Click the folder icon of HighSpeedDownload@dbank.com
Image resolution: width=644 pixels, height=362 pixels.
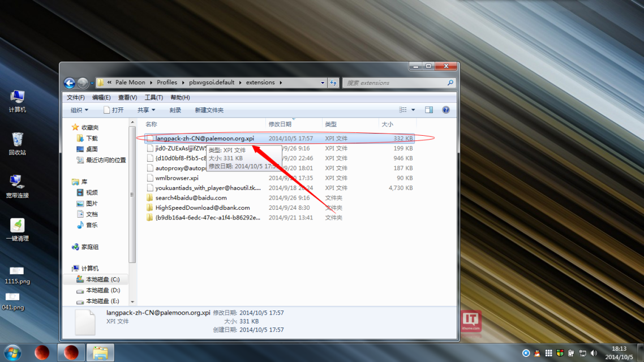click(x=150, y=208)
